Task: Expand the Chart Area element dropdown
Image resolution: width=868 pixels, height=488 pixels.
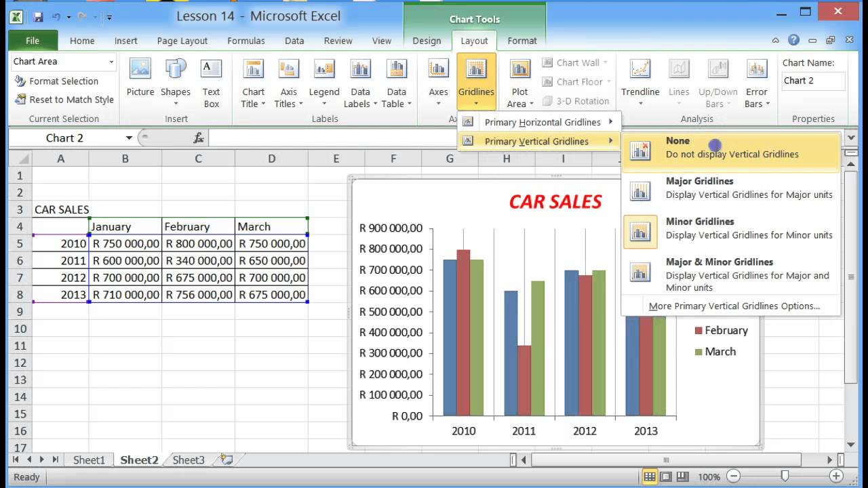Action: point(111,62)
